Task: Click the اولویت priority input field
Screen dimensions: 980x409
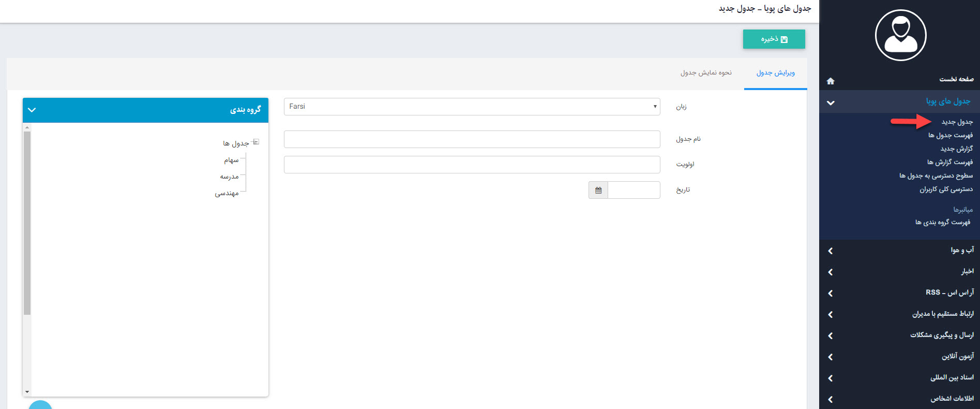Action: 472,165
